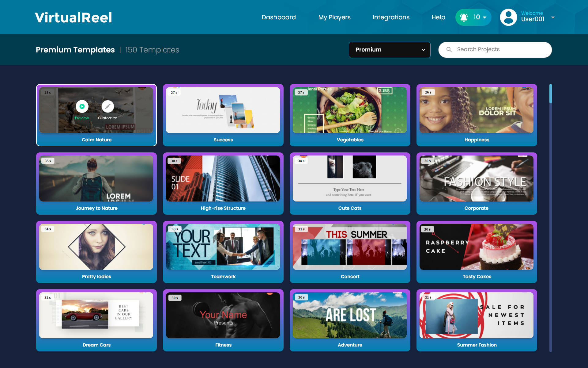Click the Preview label on Calm Nature
The image size is (588, 368).
point(82,118)
